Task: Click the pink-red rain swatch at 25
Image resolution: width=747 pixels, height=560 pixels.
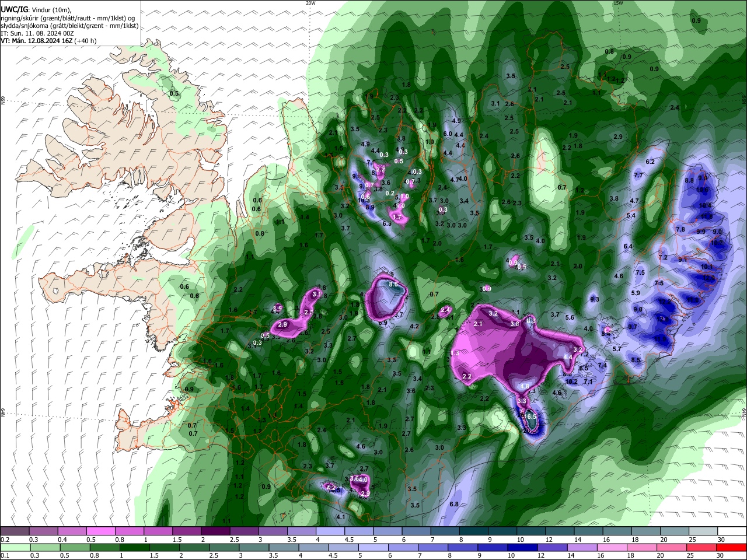Action: point(701,547)
